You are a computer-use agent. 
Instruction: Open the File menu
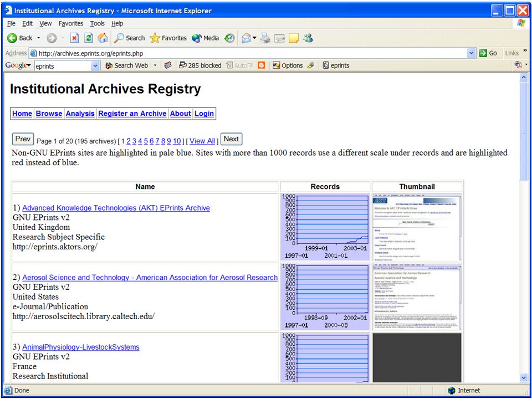[11, 23]
